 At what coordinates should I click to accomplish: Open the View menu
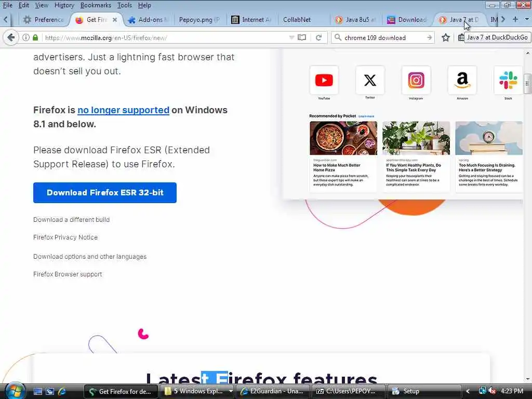[42, 5]
